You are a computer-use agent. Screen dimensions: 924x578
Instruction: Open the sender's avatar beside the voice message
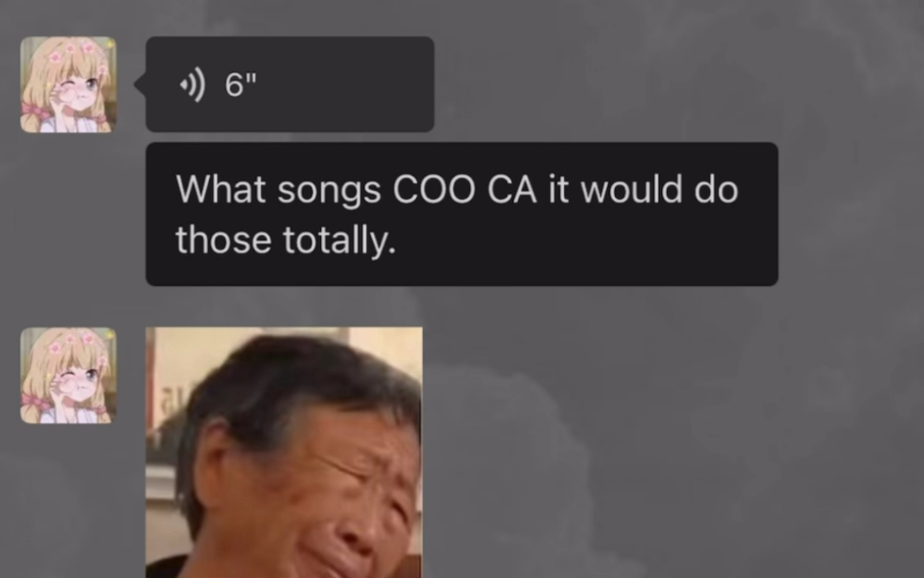(68, 85)
